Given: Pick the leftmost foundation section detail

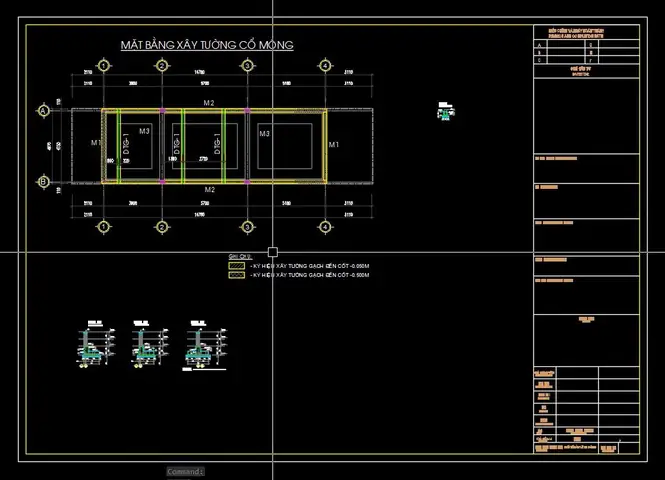Looking at the screenshot, I should pyautogui.click(x=96, y=344).
